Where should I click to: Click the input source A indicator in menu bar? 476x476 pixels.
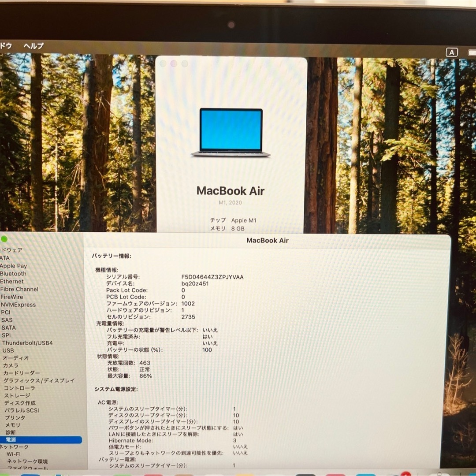[451, 52]
